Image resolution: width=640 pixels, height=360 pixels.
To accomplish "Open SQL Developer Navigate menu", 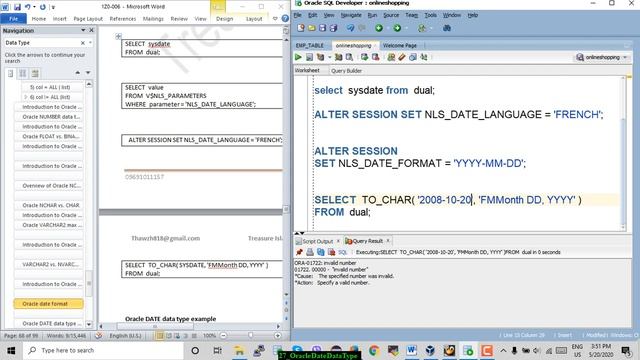I will 351,15.
